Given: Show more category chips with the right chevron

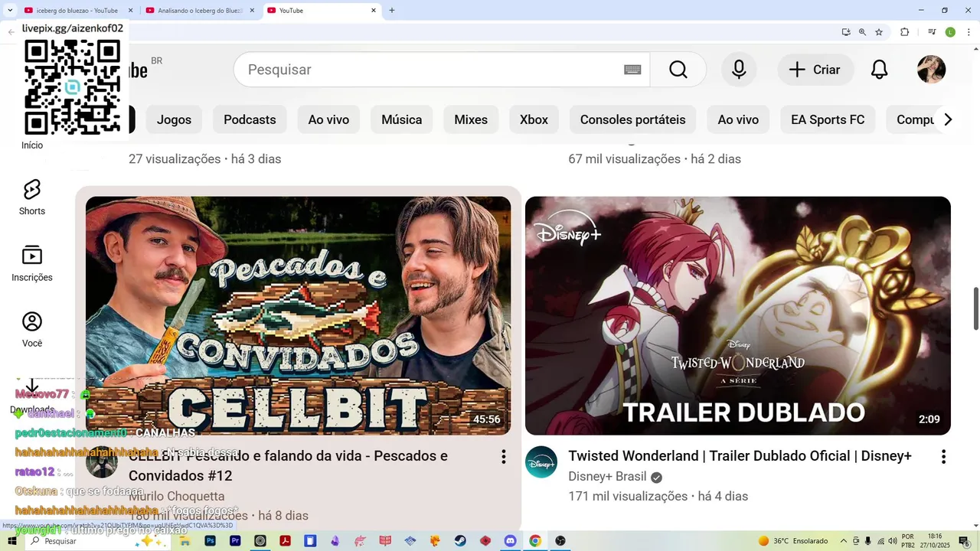Looking at the screenshot, I should coord(948,119).
